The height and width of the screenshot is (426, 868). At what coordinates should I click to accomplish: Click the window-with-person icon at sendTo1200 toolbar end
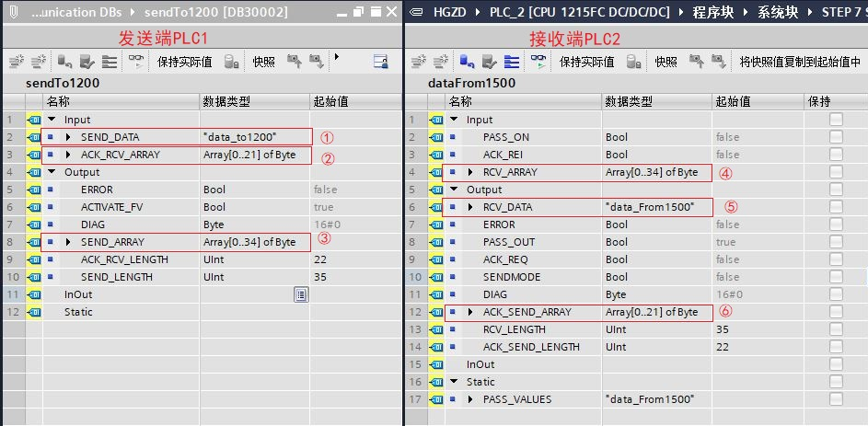point(381,62)
